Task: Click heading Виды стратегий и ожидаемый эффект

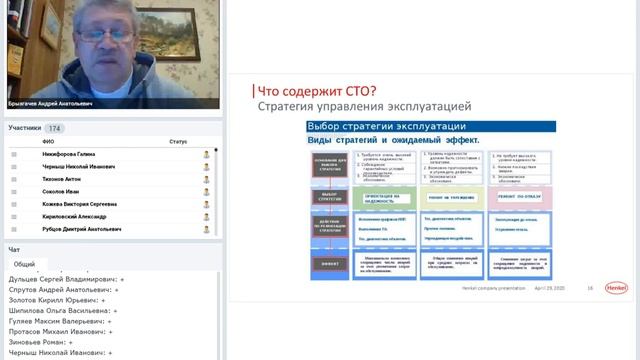Action: (x=393, y=140)
